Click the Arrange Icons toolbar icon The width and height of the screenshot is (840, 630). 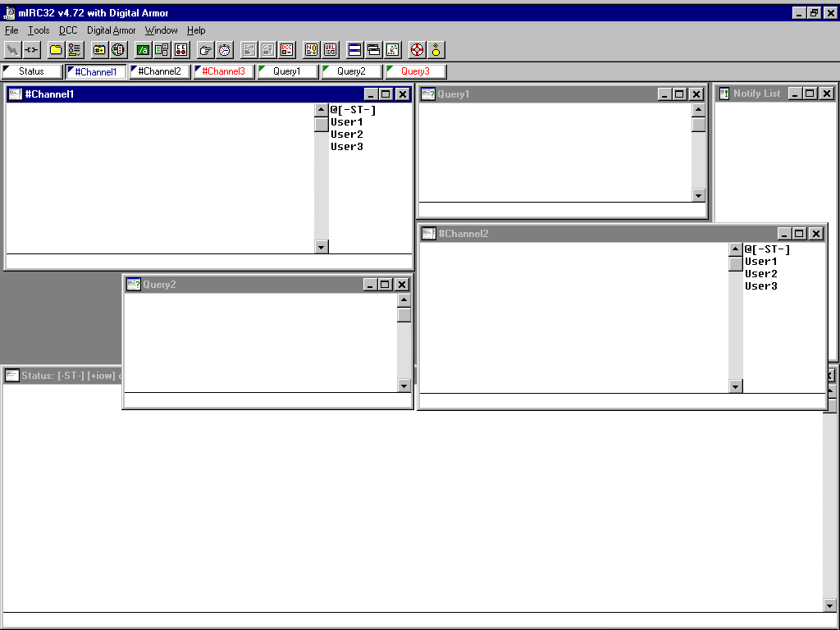coord(393,50)
